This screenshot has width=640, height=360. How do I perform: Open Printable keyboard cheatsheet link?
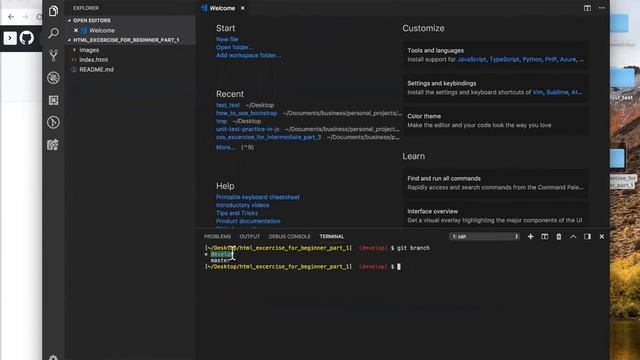pyautogui.click(x=258, y=197)
